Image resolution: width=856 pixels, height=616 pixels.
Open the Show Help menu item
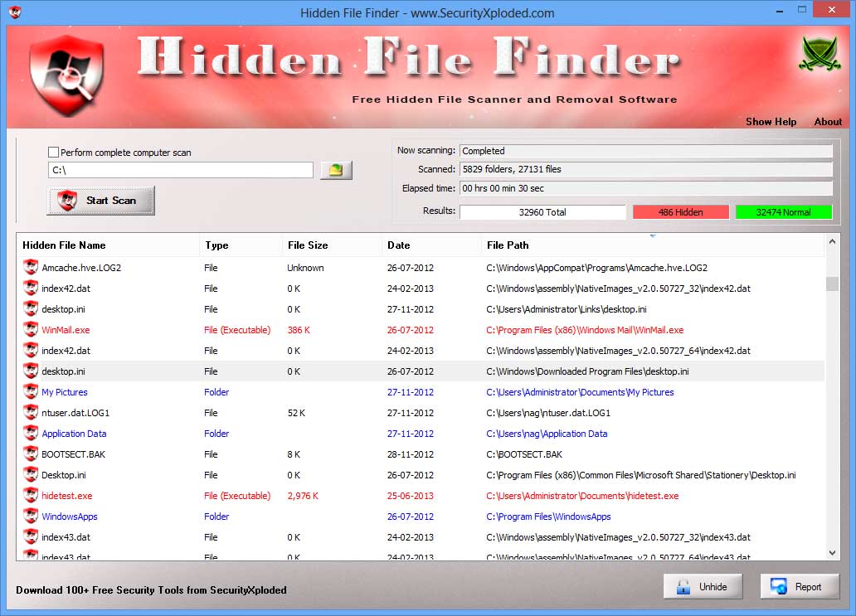(771, 122)
